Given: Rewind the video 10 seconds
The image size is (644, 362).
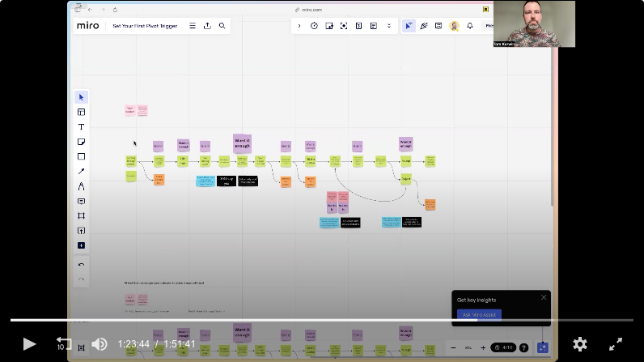Looking at the screenshot, I should (63, 343).
